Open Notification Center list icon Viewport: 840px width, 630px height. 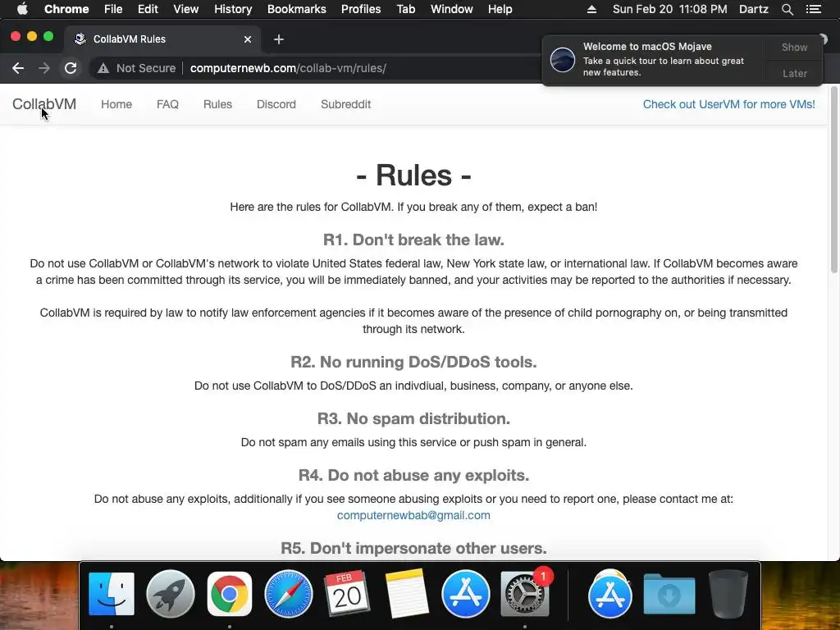pyautogui.click(x=814, y=9)
